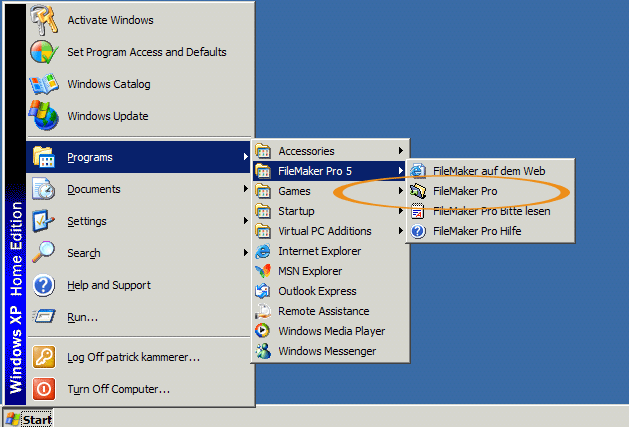Launch Windows Update from Start menu
629x427 pixels.
(140, 116)
